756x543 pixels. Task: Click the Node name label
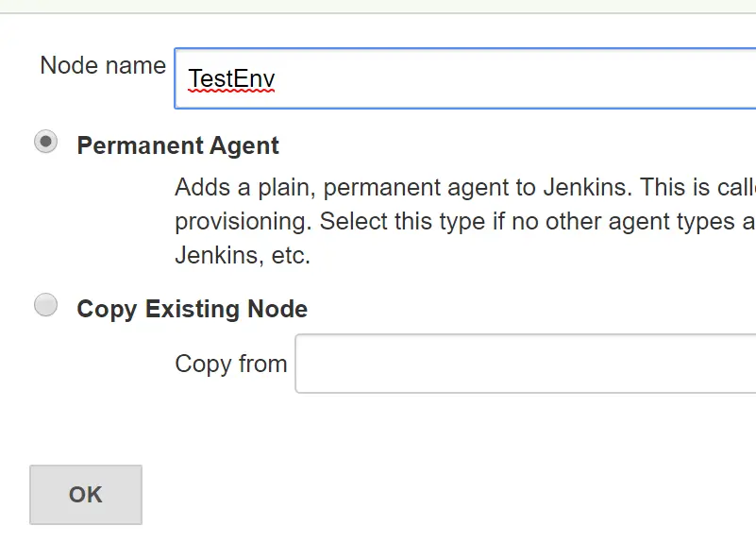tap(102, 66)
